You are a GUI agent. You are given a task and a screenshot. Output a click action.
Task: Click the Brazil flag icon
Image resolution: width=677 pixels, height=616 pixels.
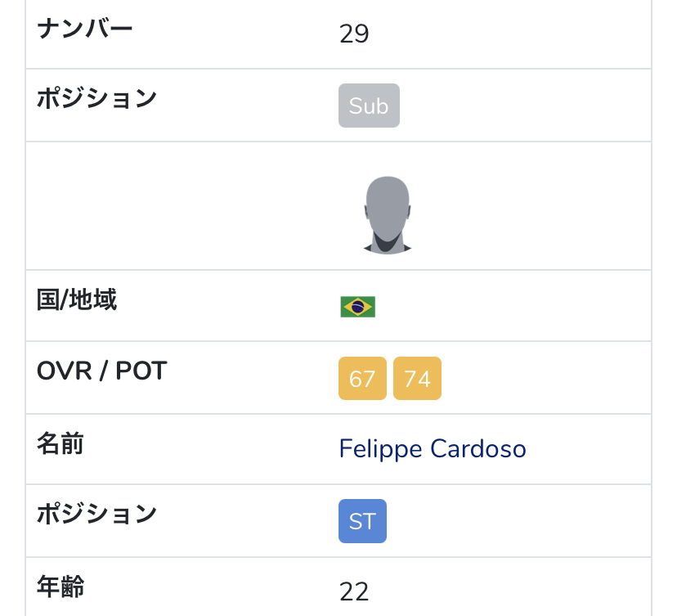click(x=357, y=307)
